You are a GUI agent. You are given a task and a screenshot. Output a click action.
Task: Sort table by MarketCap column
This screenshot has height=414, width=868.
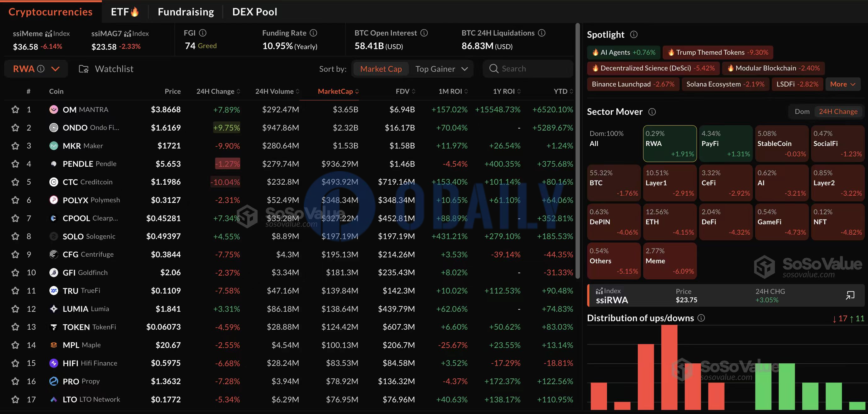point(338,91)
